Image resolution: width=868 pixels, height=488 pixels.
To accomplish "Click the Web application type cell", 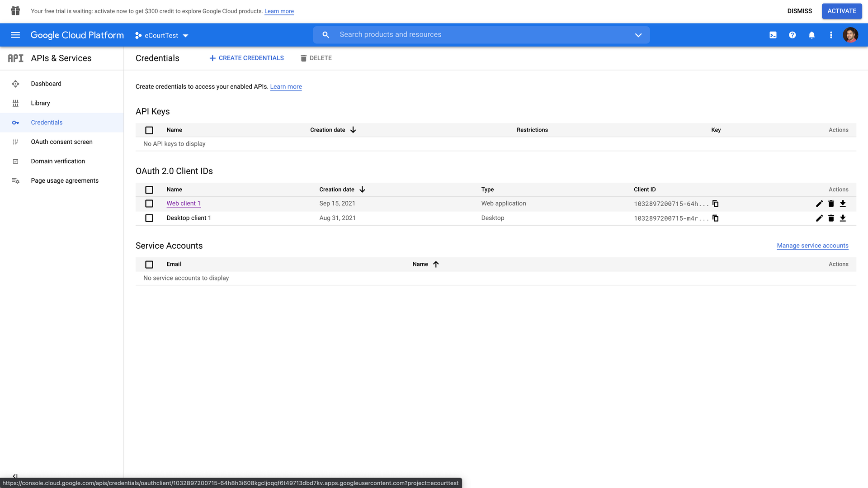I will point(504,204).
